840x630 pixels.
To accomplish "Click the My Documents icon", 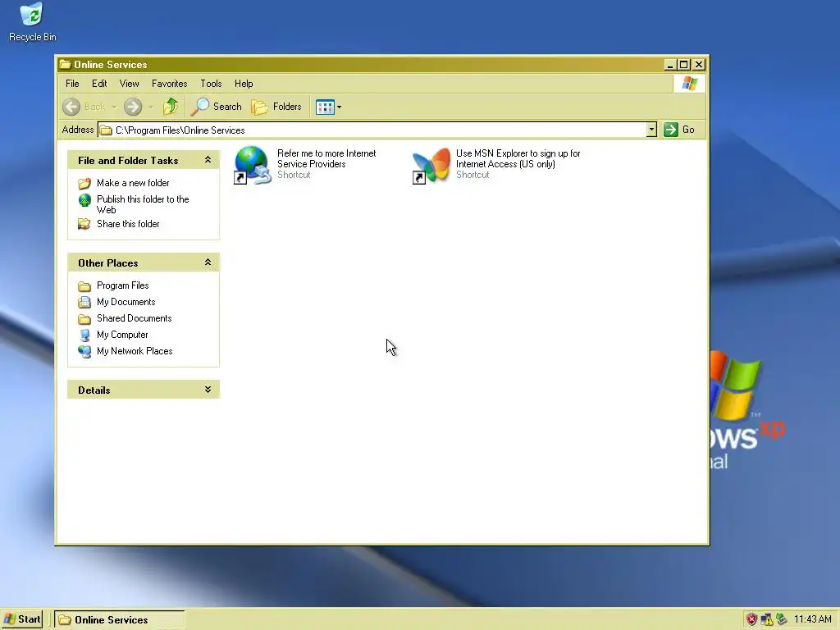I will pos(84,303).
